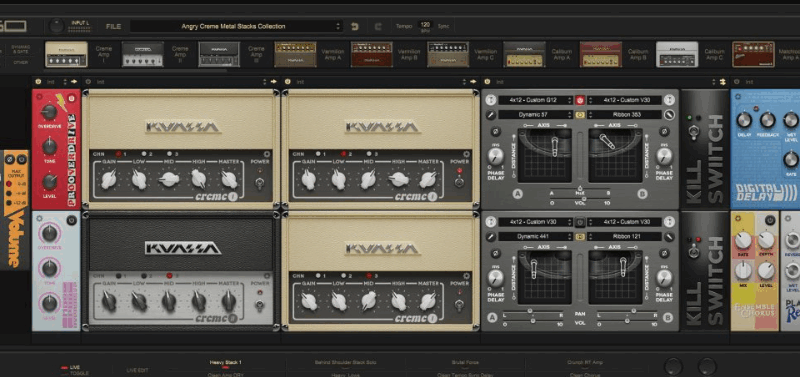
Task: Click yellow link icon between Dynamic 441 and Ribbon 121
Action: click(x=580, y=237)
